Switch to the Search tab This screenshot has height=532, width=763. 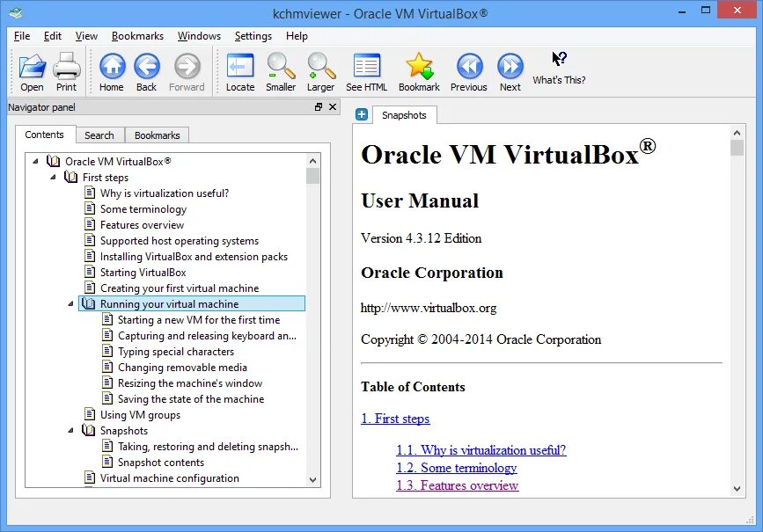tap(99, 135)
